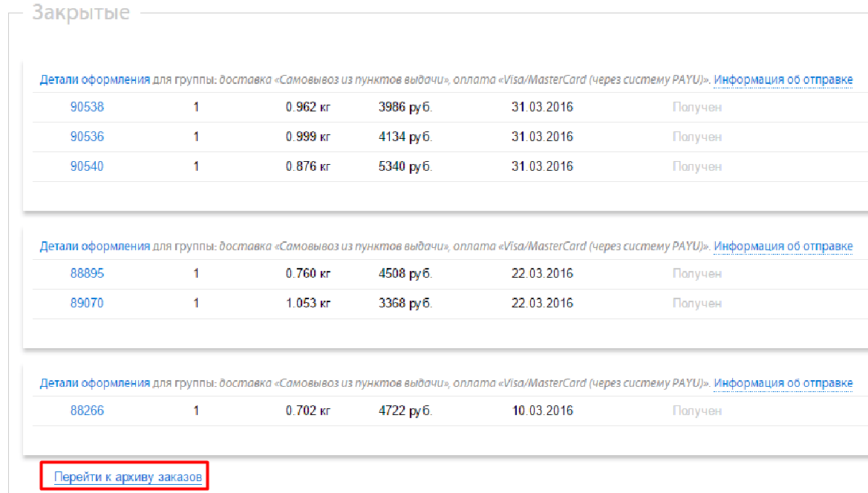Click 'Получен' status of order 90540
This screenshot has width=868, height=493.
point(697,167)
